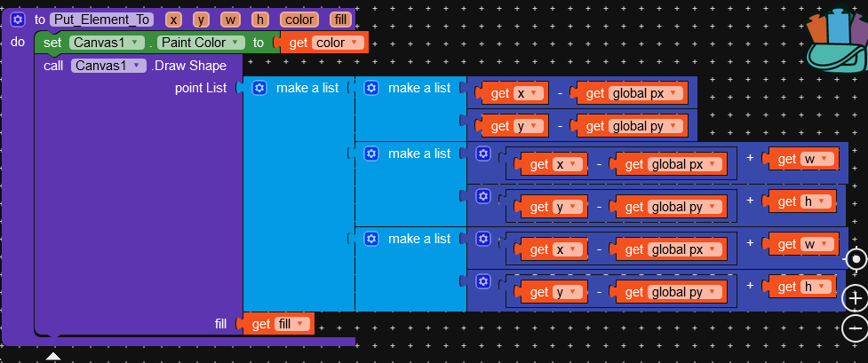Center the workspace with the target icon
Image resolution: width=868 pixels, height=363 pixels.
click(x=856, y=259)
